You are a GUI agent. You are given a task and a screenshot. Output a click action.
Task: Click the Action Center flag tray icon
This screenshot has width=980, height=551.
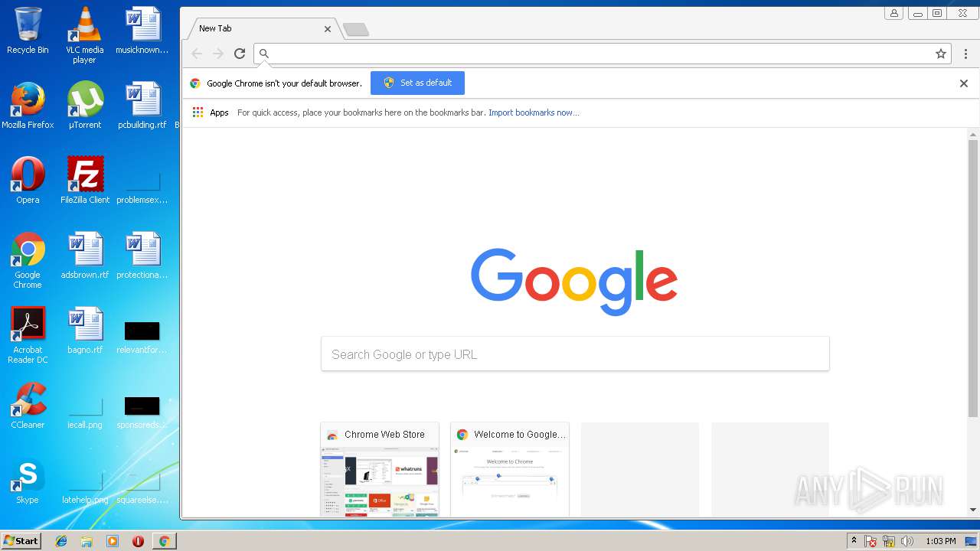pos(871,541)
